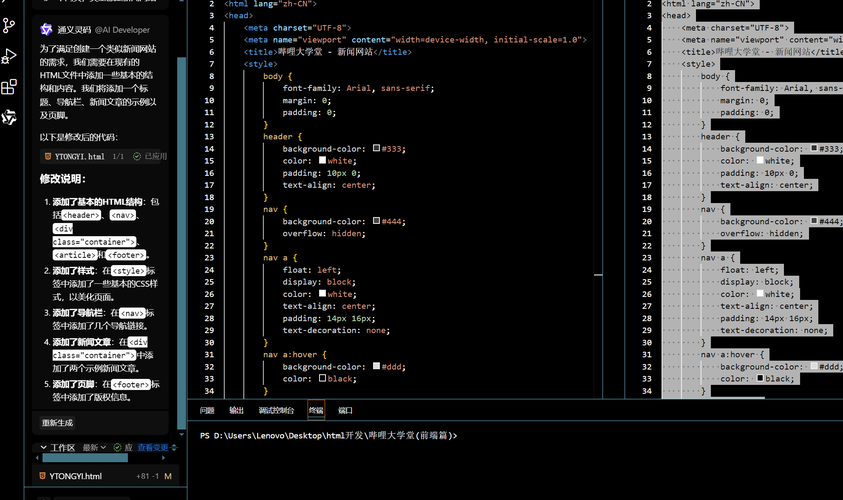Switch to the 问题 panel tab
The width and height of the screenshot is (843, 500).
[207, 410]
